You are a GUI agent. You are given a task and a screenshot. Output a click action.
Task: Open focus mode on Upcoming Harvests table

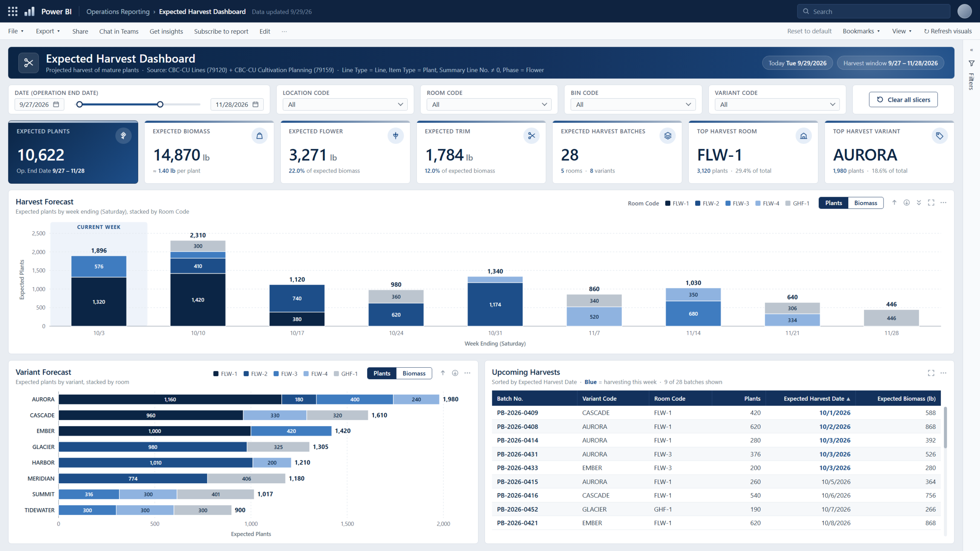[931, 373]
